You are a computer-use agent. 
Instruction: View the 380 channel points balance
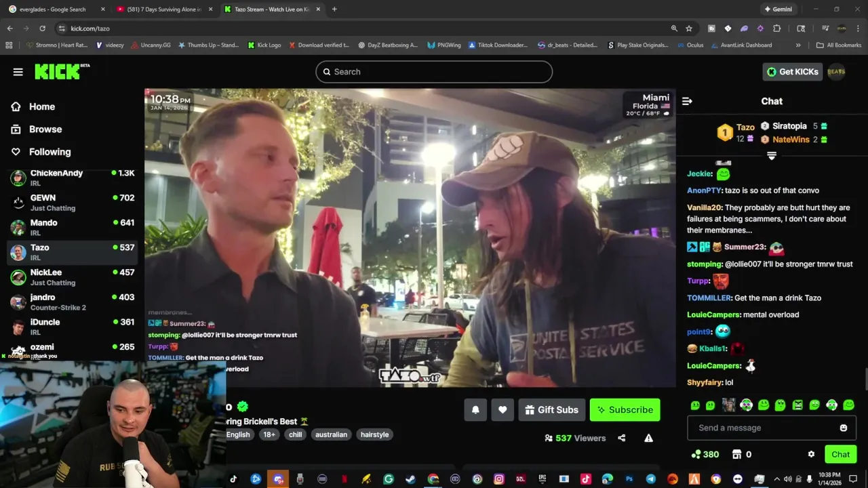click(705, 454)
